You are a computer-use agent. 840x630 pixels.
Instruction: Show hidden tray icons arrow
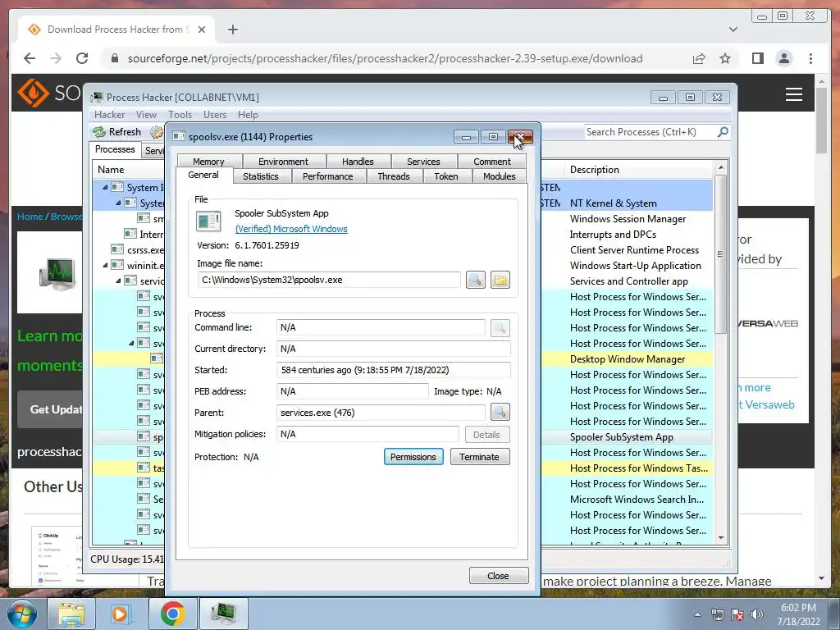[x=697, y=614]
